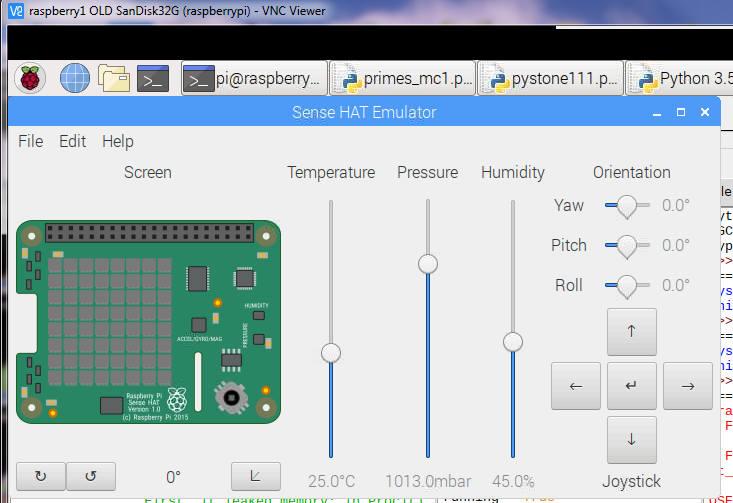
Task: Click the GPIO header on the board image
Action: [x=150, y=232]
